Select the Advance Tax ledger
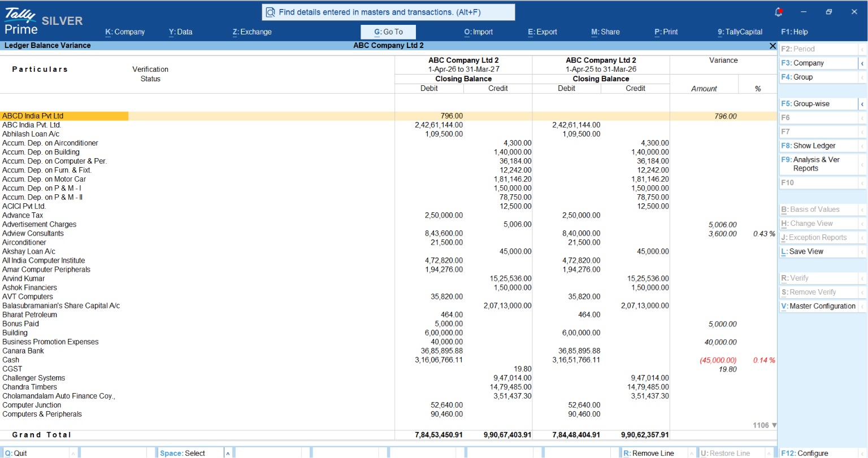The image size is (868, 458). pos(23,216)
